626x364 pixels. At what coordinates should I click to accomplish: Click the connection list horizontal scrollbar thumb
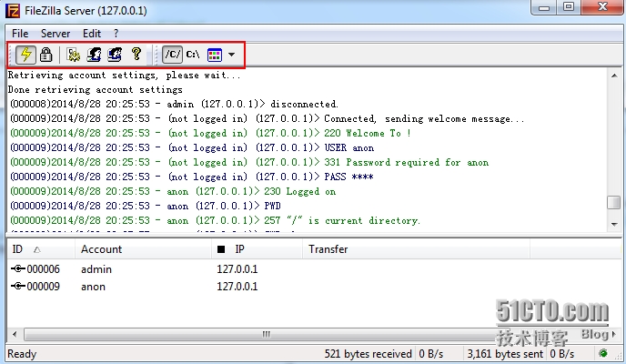266,334
